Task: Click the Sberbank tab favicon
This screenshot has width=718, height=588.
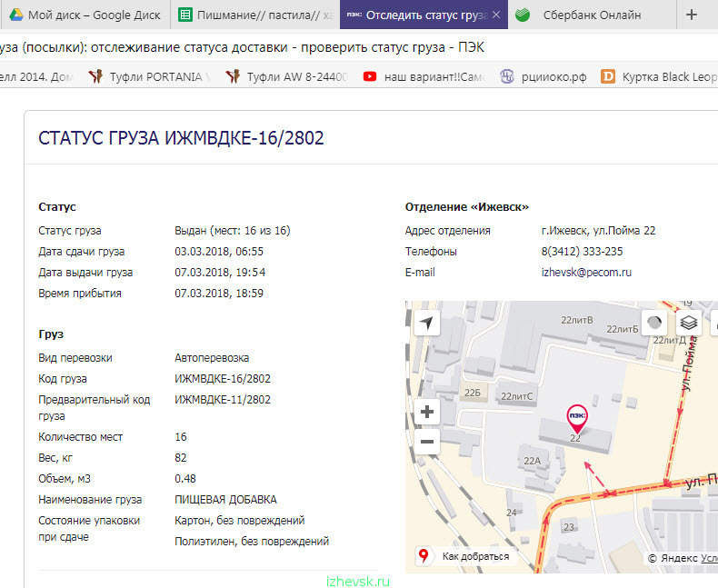Action: click(523, 15)
